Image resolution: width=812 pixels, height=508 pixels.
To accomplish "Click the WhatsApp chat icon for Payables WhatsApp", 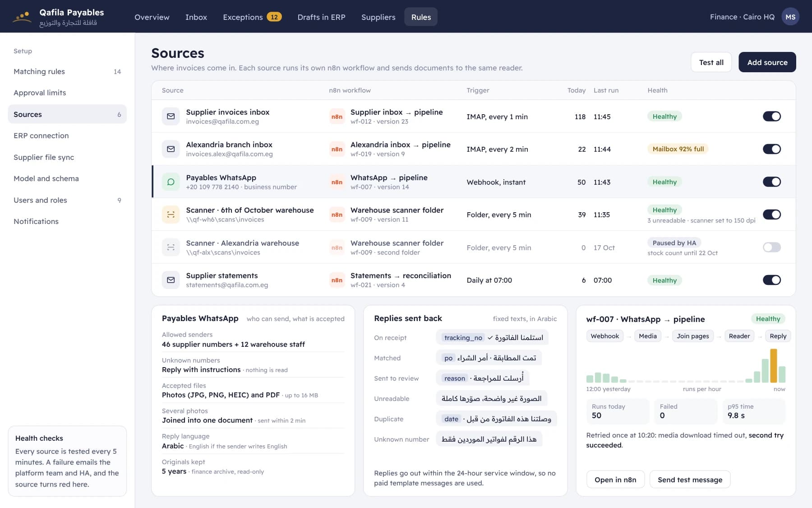I will (171, 182).
